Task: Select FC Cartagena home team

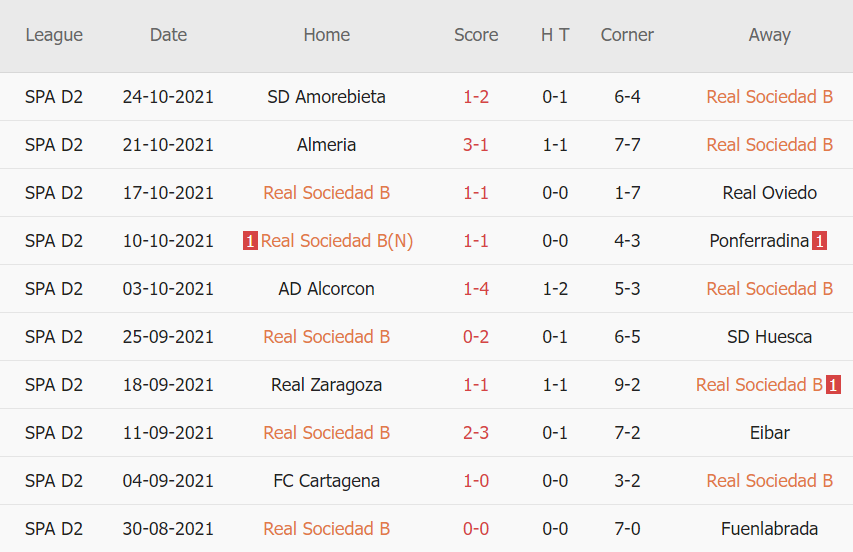Action: point(326,481)
